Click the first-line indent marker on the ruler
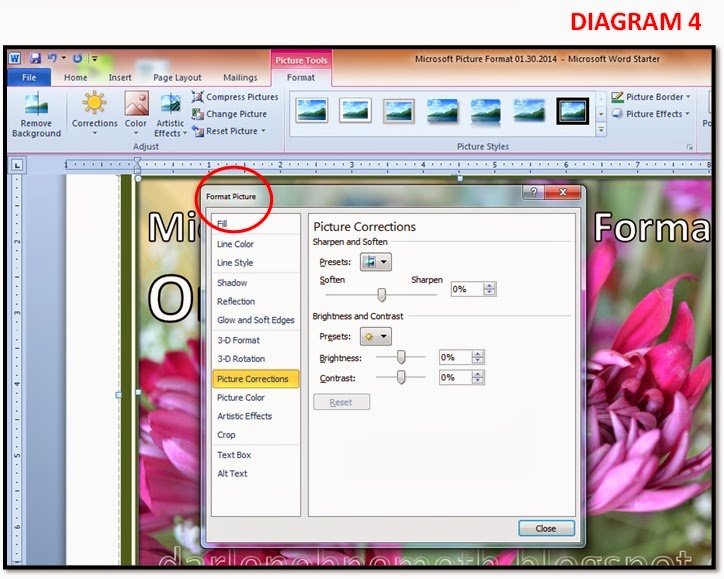The width and height of the screenshot is (724, 579). pyautogui.click(x=137, y=161)
